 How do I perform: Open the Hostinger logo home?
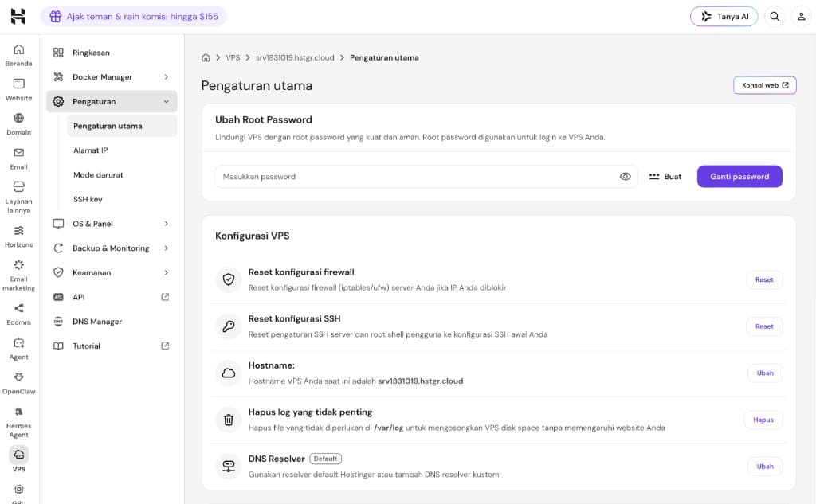18,16
